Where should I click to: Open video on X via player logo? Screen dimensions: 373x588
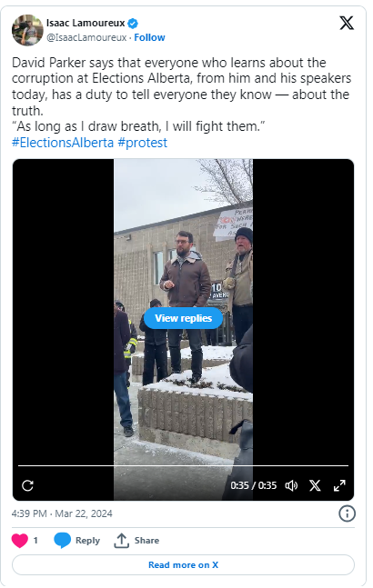(x=315, y=485)
